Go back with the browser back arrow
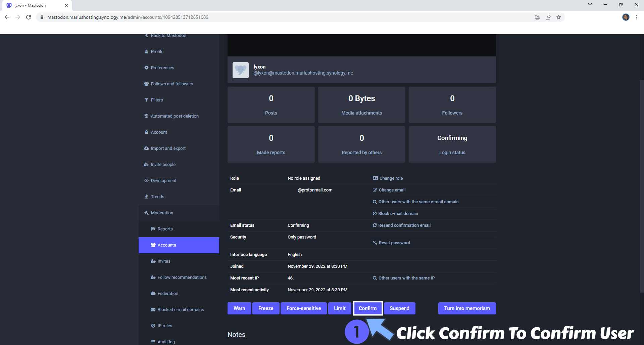Screen dimensions: 644x345 [7, 17]
